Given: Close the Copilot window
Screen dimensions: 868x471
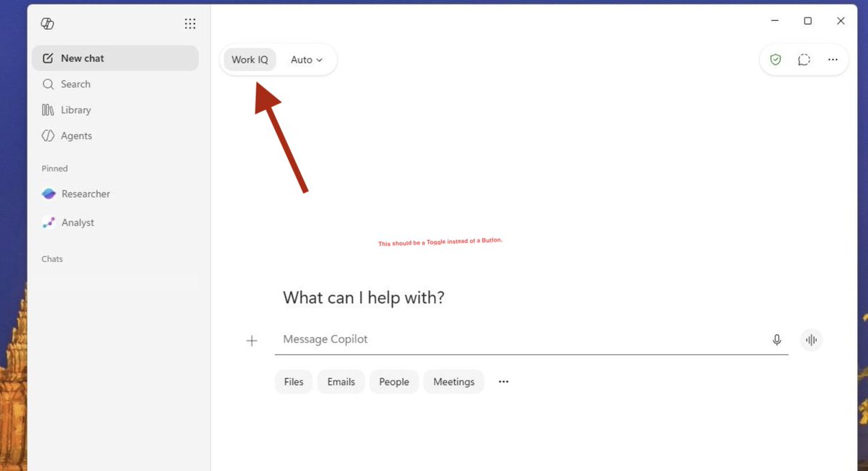Looking at the screenshot, I should pyautogui.click(x=841, y=21).
